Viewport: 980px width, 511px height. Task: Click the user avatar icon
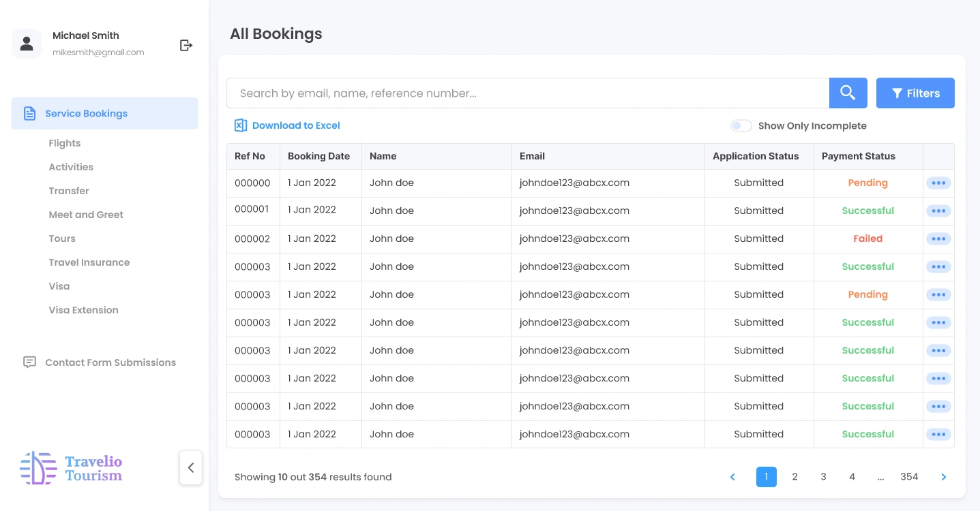click(x=27, y=44)
